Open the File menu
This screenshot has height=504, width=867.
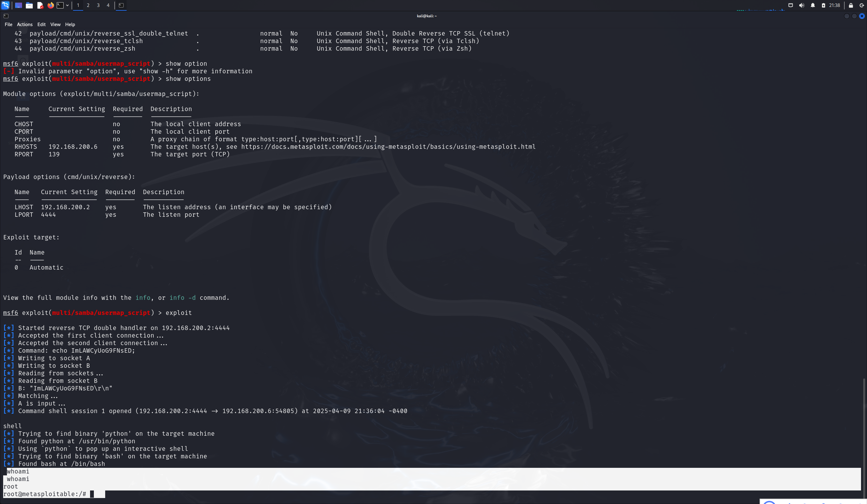(x=8, y=25)
